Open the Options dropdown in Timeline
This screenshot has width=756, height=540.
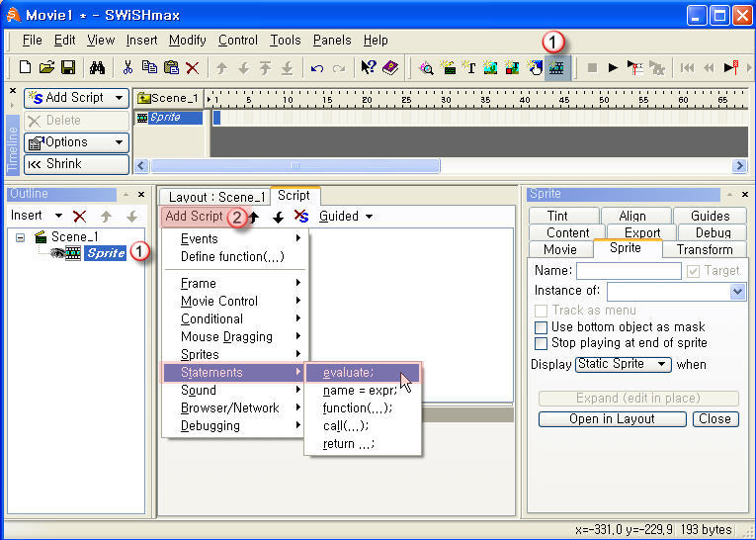coord(77,142)
